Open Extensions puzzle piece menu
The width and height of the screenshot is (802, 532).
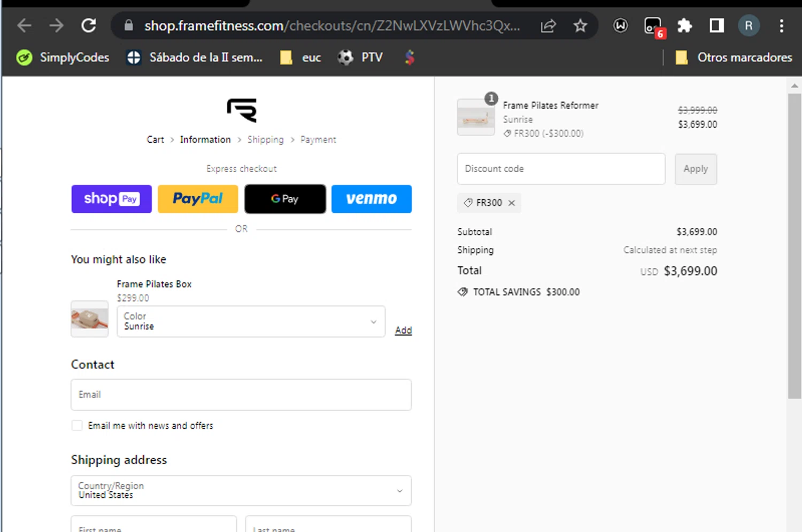pos(684,25)
